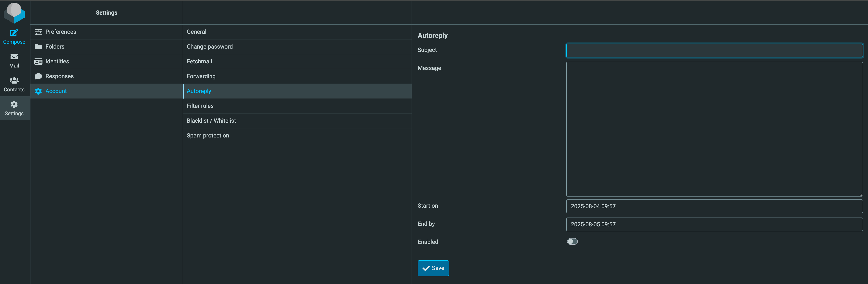
Task: Click the Roundcube logo
Action: point(14,12)
